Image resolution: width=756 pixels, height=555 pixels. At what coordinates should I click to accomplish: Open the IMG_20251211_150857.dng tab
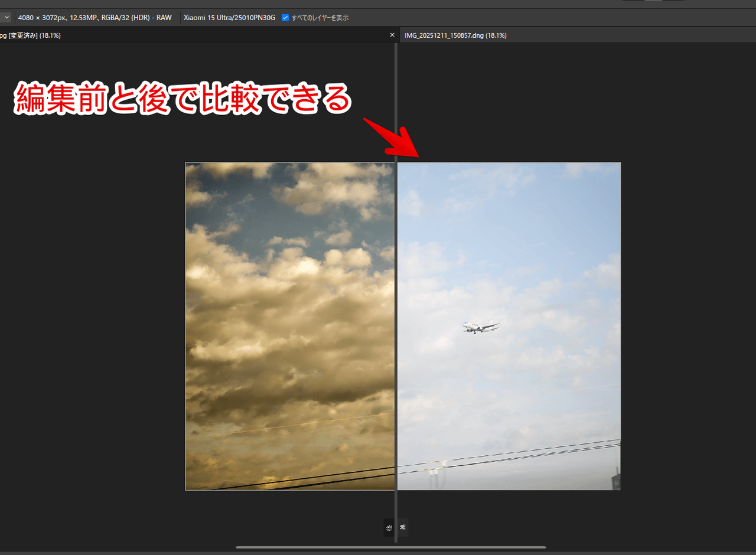point(455,35)
